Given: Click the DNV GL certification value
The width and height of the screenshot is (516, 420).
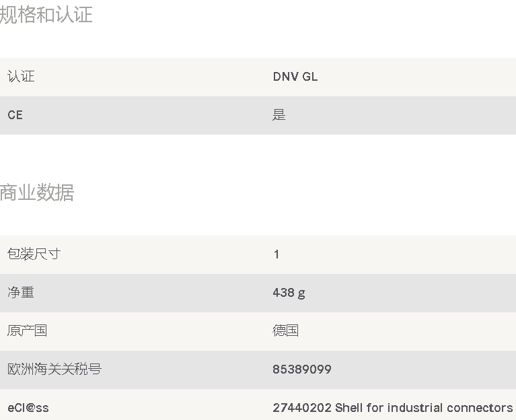Looking at the screenshot, I should pos(295,77).
